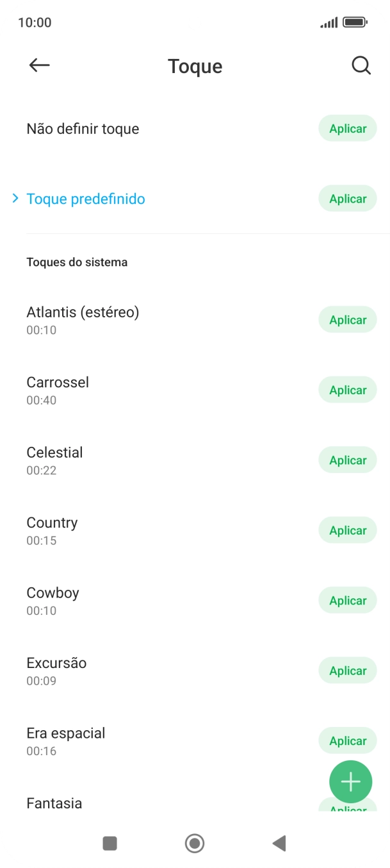Expand the Toque predefinido chevron
390x868 pixels.
click(x=14, y=198)
